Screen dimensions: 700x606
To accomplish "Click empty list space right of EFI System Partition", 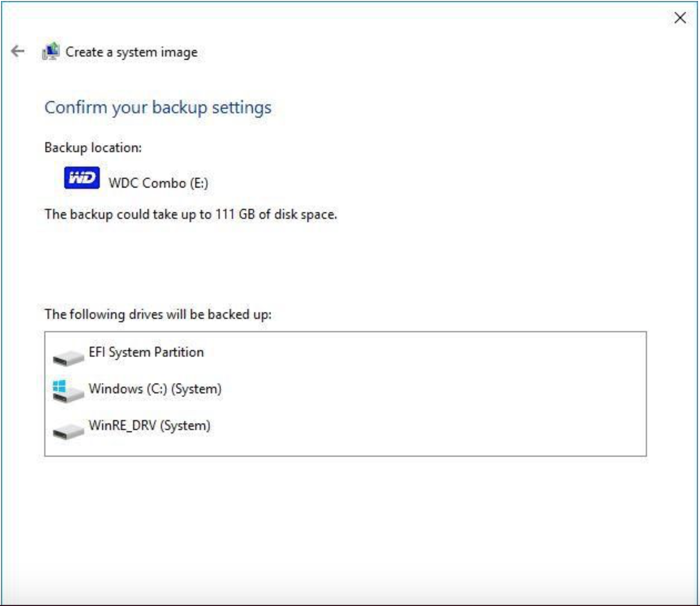I will 418,352.
